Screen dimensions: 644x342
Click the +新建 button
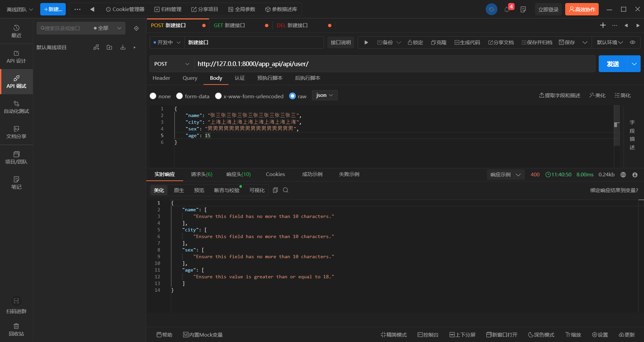tap(53, 9)
